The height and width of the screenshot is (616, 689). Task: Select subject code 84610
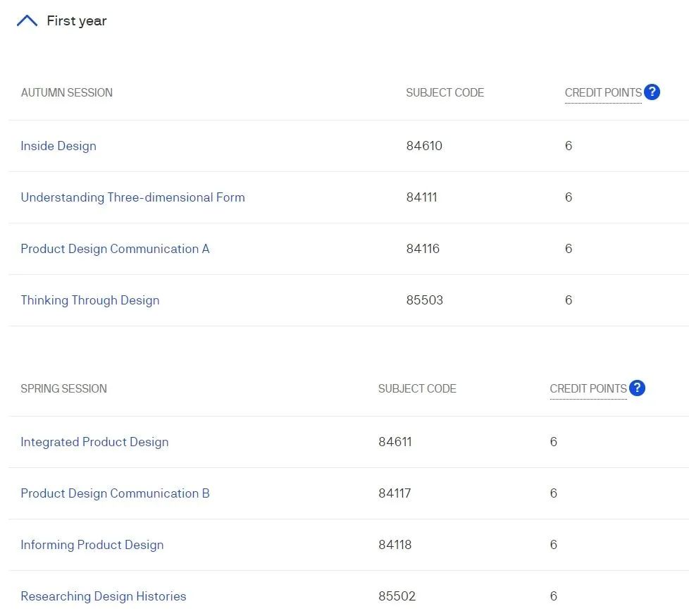click(424, 146)
